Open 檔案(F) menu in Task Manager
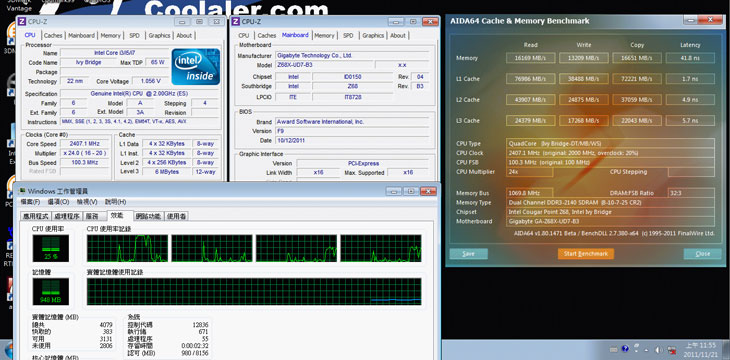The height and width of the screenshot is (360, 730). (30, 202)
